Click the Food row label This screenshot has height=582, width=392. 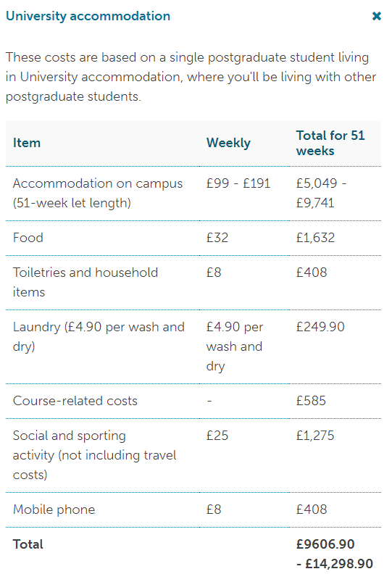pyautogui.click(x=28, y=238)
